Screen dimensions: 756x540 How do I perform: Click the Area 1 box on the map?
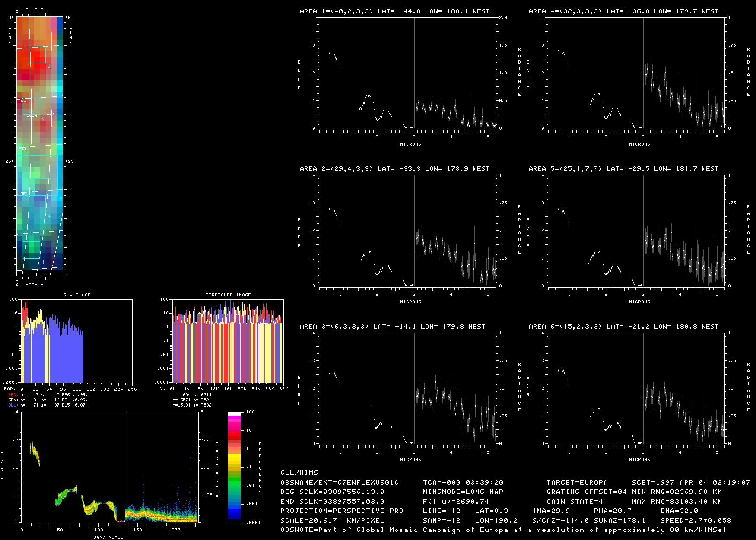[32, 250]
